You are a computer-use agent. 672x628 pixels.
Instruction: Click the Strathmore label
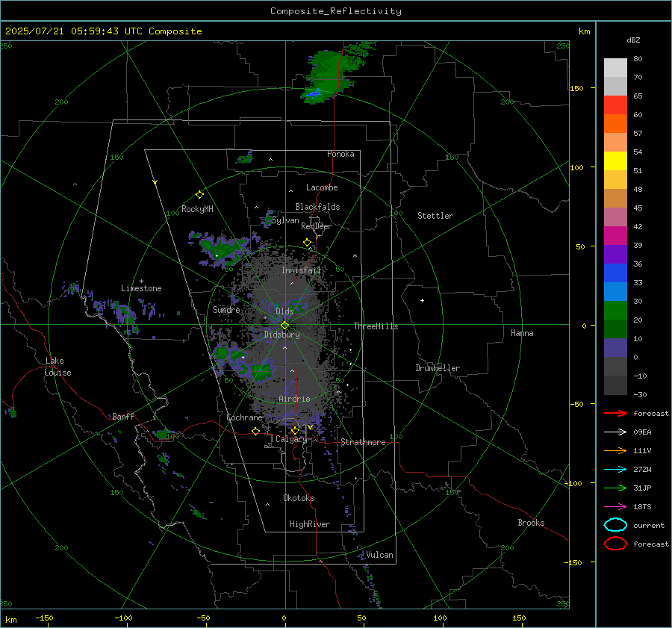click(x=363, y=442)
